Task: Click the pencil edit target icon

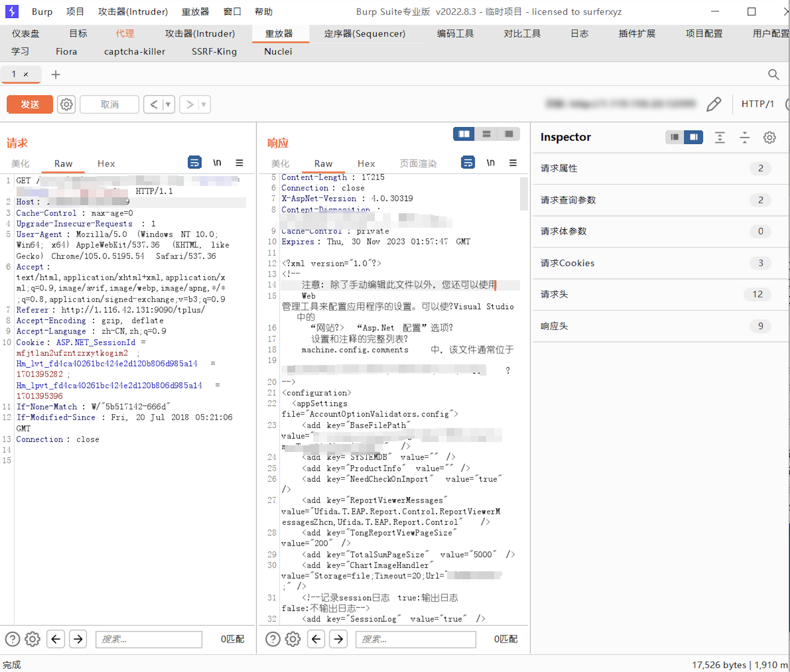Action: pyautogui.click(x=714, y=104)
